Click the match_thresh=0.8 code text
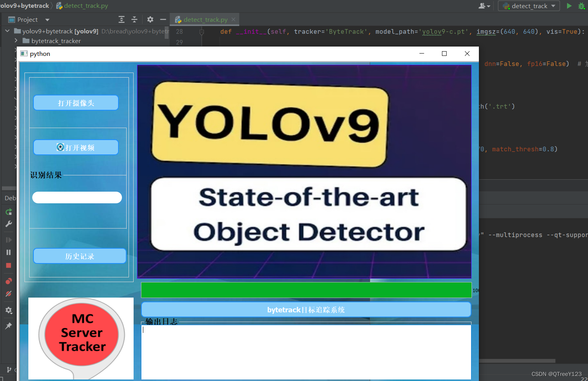This screenshot has width=588, height=381. pyautogui.click(x=523, y=149)
